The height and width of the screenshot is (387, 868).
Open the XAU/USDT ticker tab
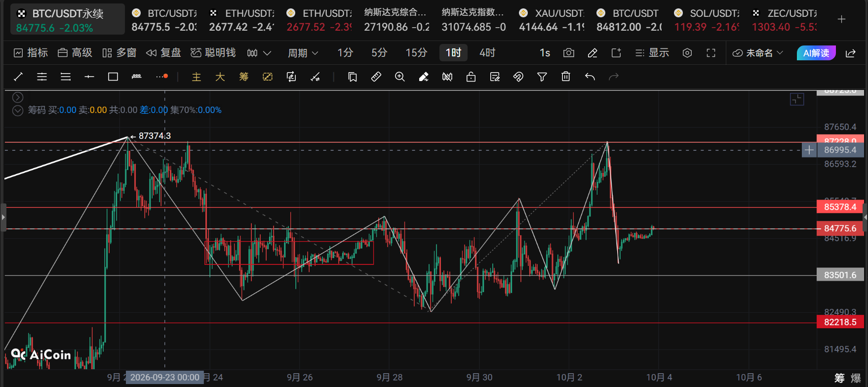tap(552, 20)
